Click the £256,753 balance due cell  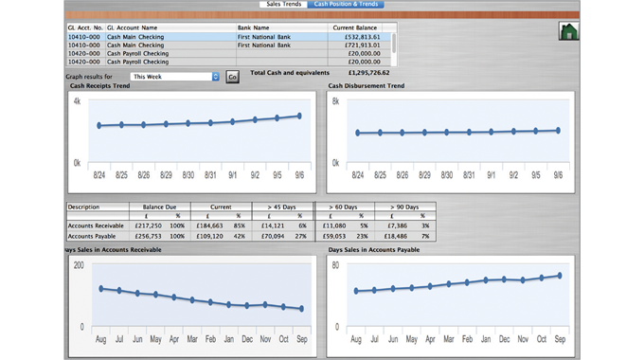tap(149, 236)
